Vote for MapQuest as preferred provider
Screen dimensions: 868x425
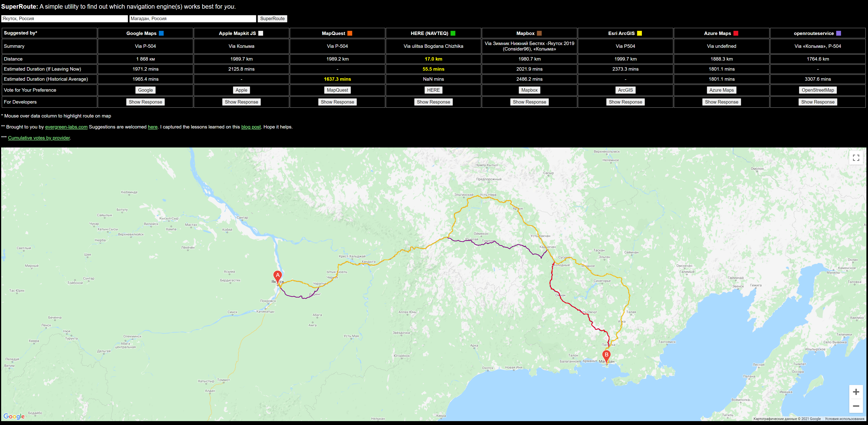[x=337, y=90]
